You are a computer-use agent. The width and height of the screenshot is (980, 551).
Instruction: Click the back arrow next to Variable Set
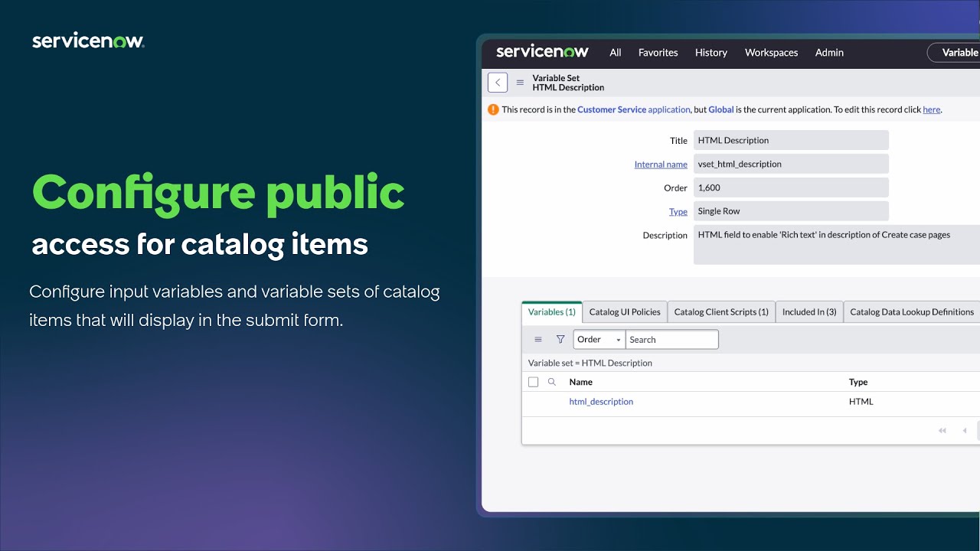(x=497, y=82)
